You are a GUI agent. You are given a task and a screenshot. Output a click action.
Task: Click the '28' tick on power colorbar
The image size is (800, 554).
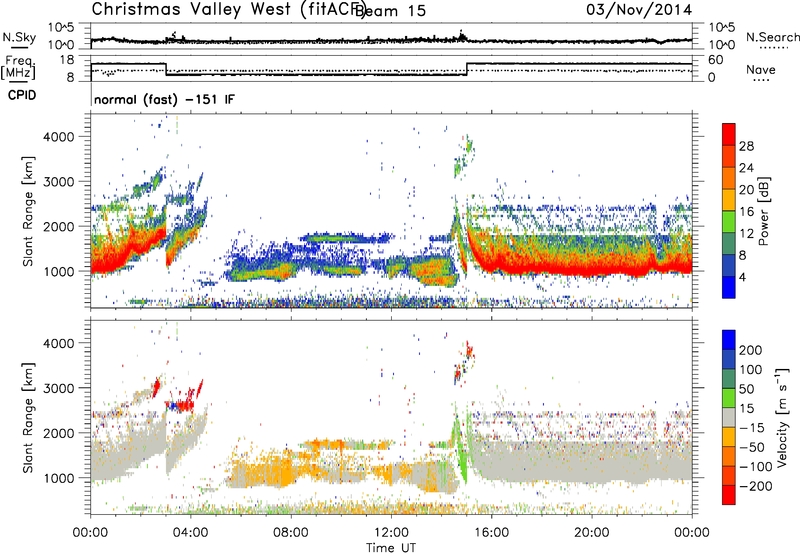(746, 146)
